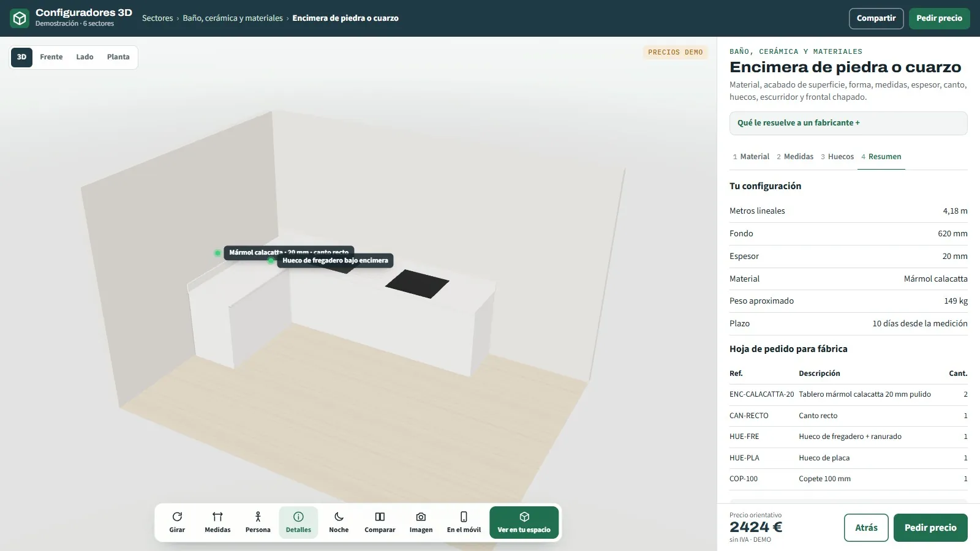Switch to Frente view

(x=51, y=57)
